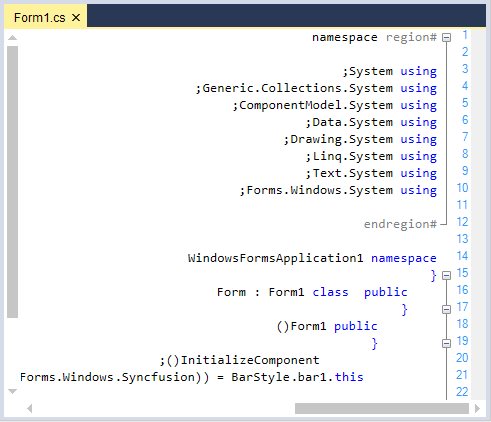Collapse the region at line 1
491x422 pixels.
click(x=446, y=38)
